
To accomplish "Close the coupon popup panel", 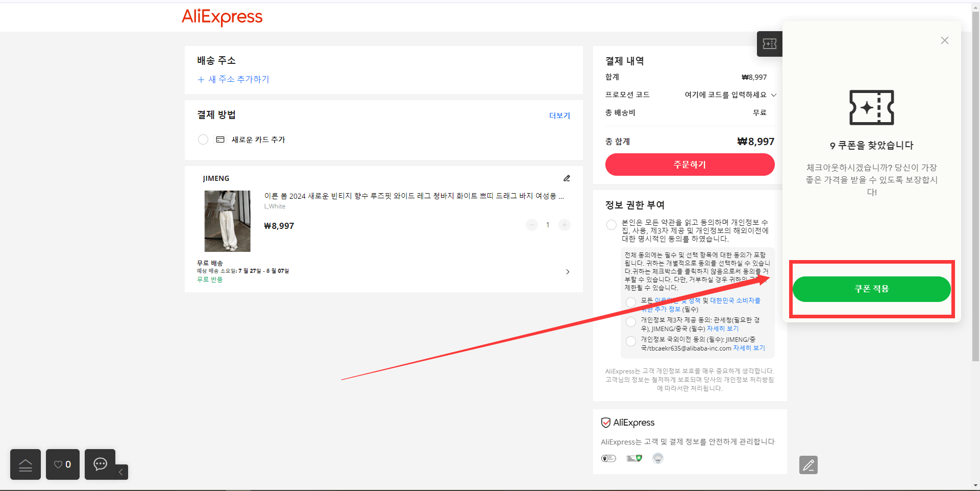I will tap(945, 40).
